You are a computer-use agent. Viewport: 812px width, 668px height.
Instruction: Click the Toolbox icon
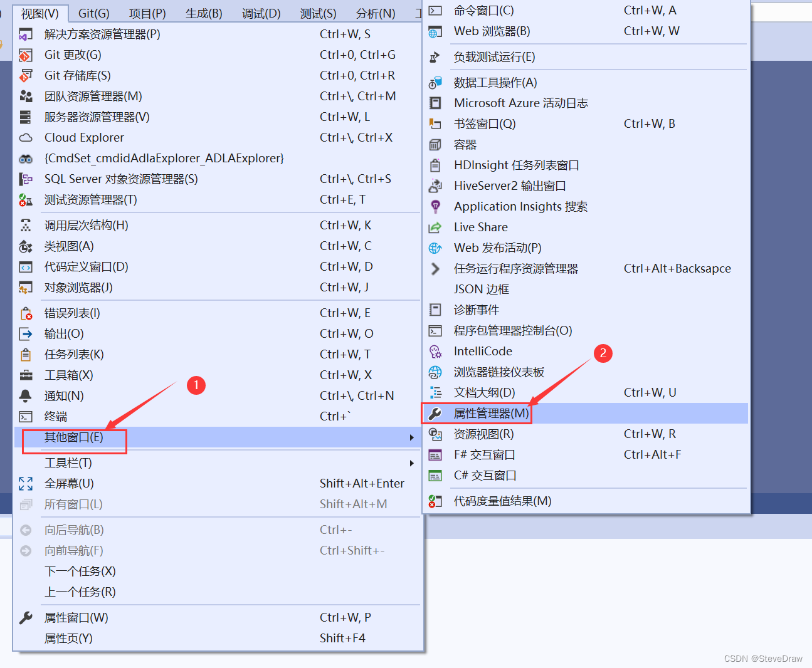click(x=26, y=375)
